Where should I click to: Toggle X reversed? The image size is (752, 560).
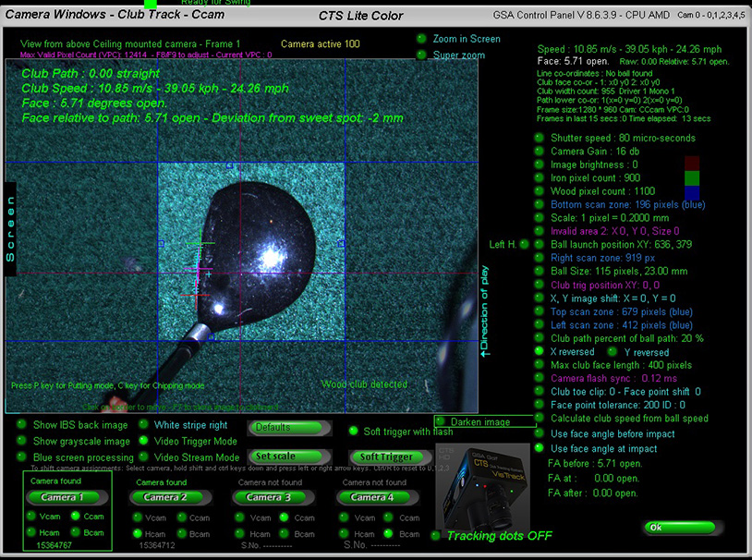coord(540,351)
